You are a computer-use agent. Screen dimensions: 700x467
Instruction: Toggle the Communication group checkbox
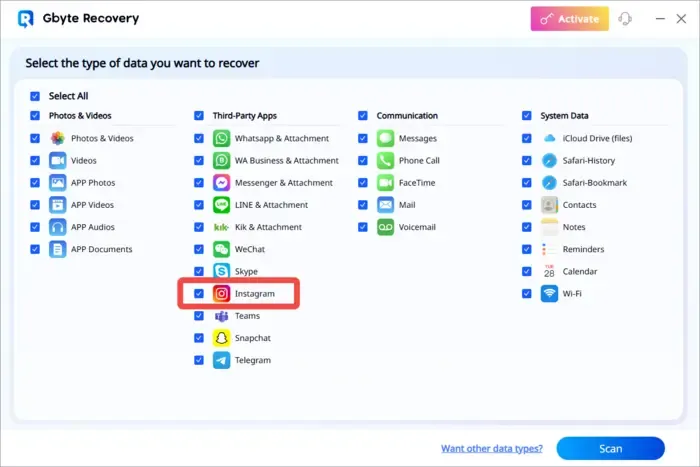click(x=362, y=116)
